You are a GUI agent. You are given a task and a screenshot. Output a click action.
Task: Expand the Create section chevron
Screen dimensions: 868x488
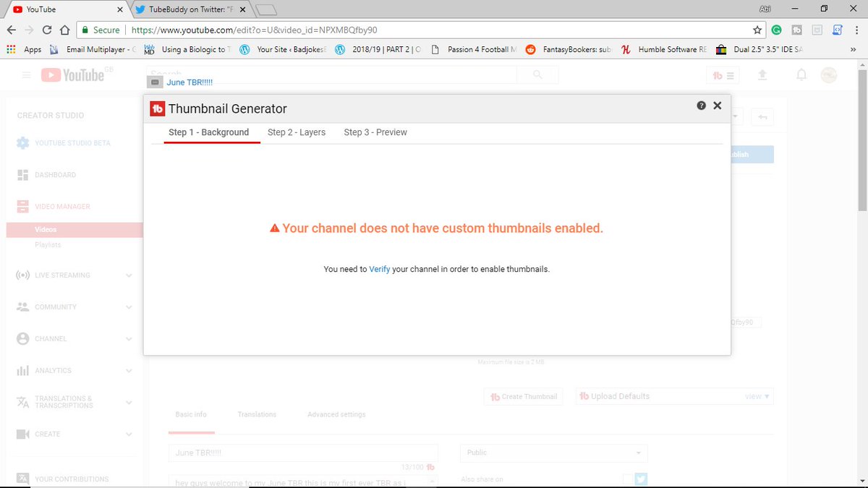(129, 435)
